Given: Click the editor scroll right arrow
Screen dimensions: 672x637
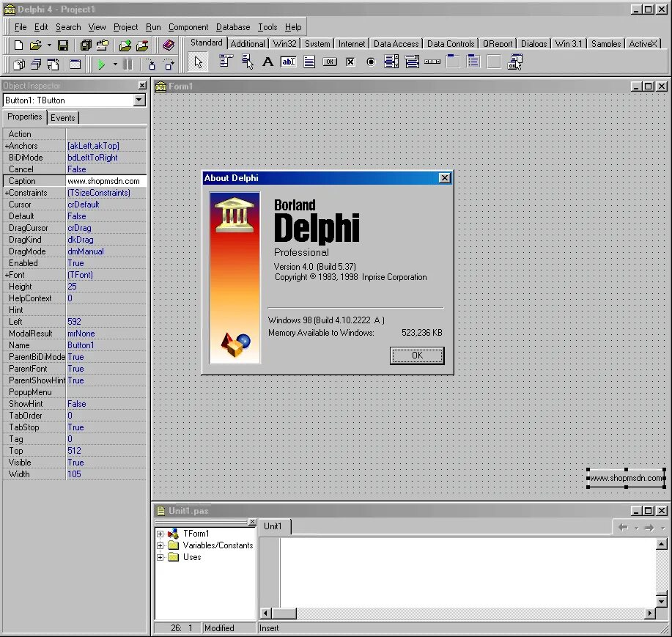Looking at the screenshot, I should (x=650, y=614).
